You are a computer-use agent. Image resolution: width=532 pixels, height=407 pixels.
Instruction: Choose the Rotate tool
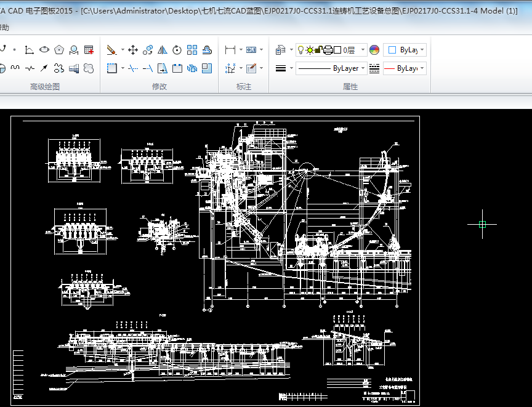[x=177, y=50]
